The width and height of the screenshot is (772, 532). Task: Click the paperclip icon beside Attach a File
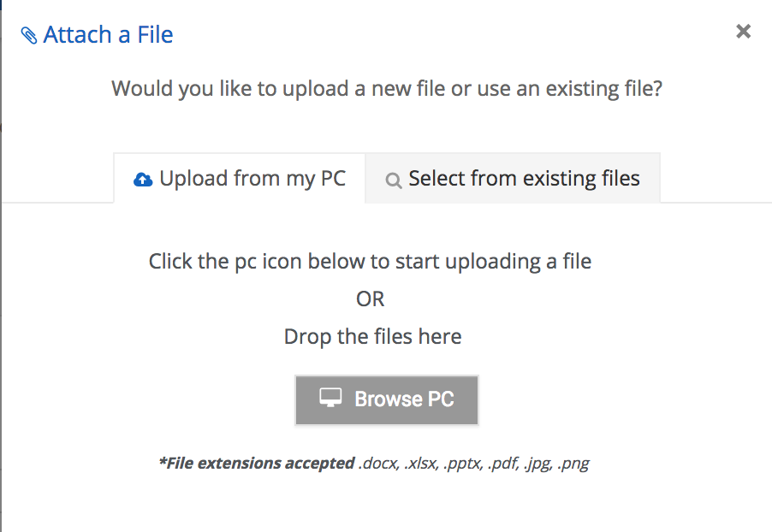click(x=29, y=35)
